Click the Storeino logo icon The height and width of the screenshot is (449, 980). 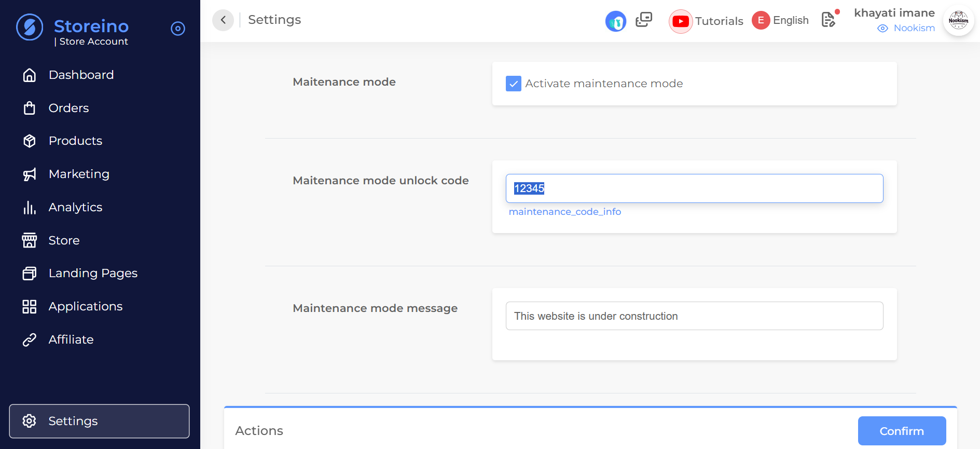pyautogui.click(x=30, y=27)
